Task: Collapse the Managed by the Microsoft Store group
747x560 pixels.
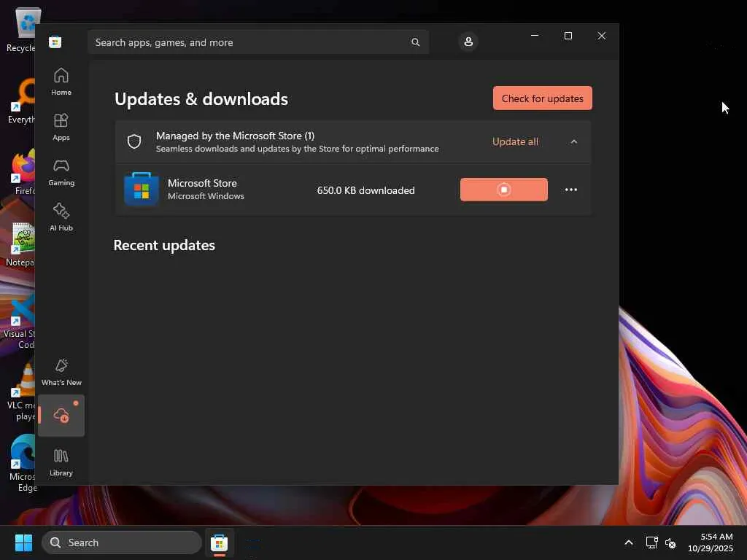Action: pyautogui.click(x=574, y=142)
